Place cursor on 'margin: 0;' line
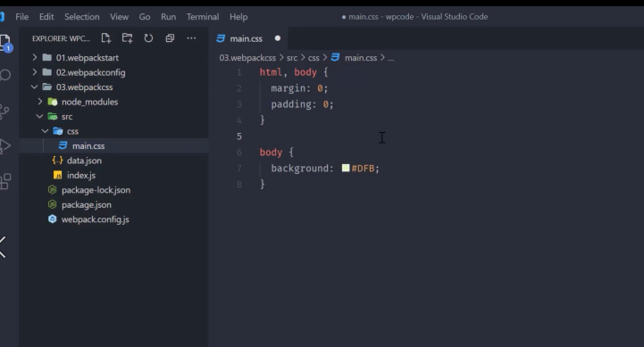644x347 pixels. (299, 88)
